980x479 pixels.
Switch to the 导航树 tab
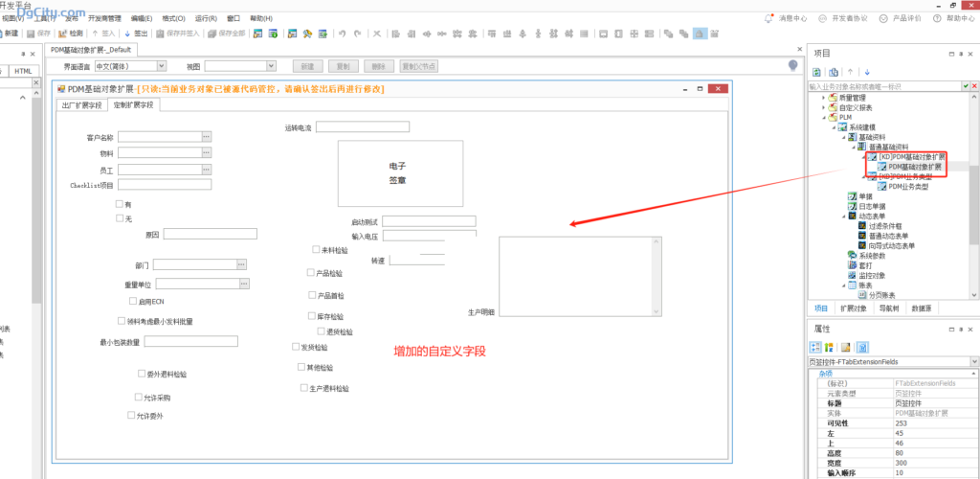pos(889,308)
